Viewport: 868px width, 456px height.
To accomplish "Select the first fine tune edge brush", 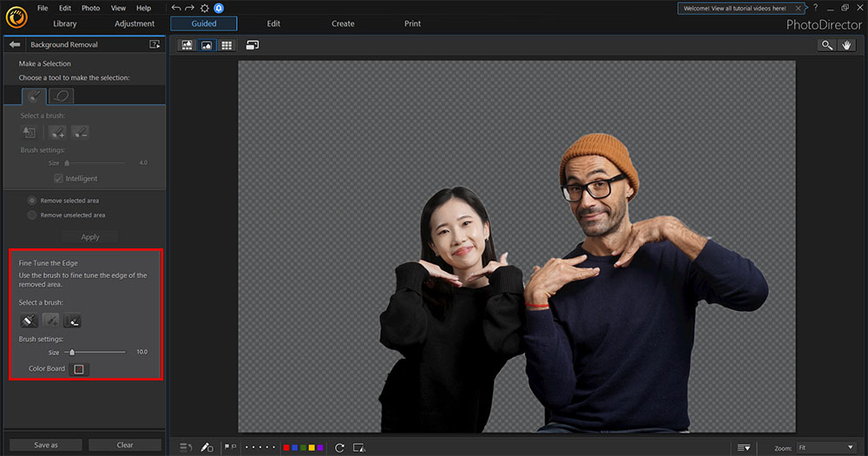I will pos(29,321).
